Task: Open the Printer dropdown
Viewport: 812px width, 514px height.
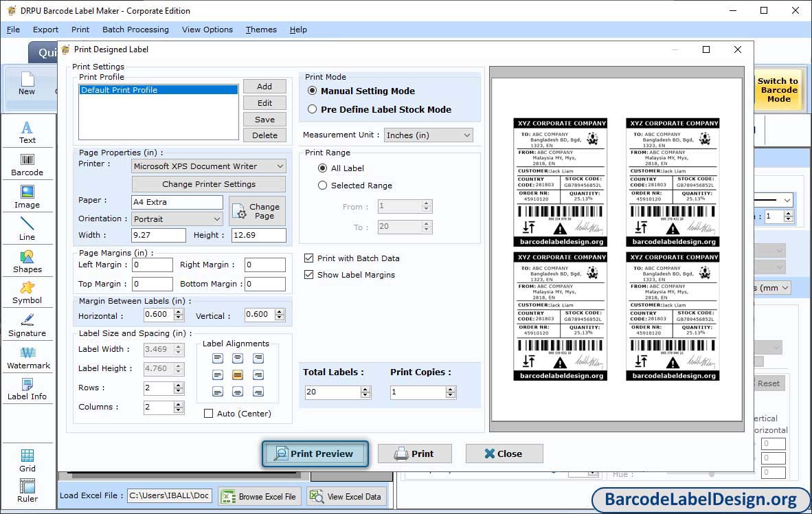Action: pos(209,166)
